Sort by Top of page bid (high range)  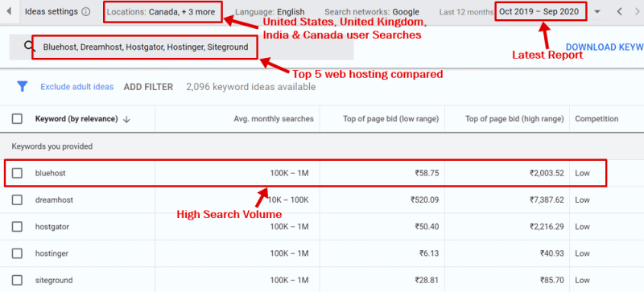coord(514,119)
